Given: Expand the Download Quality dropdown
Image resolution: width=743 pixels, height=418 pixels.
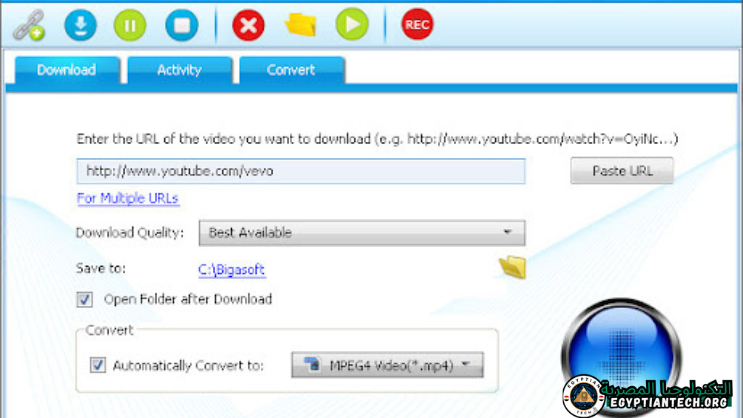Looking at the screenshot, I should coord(361,232).
